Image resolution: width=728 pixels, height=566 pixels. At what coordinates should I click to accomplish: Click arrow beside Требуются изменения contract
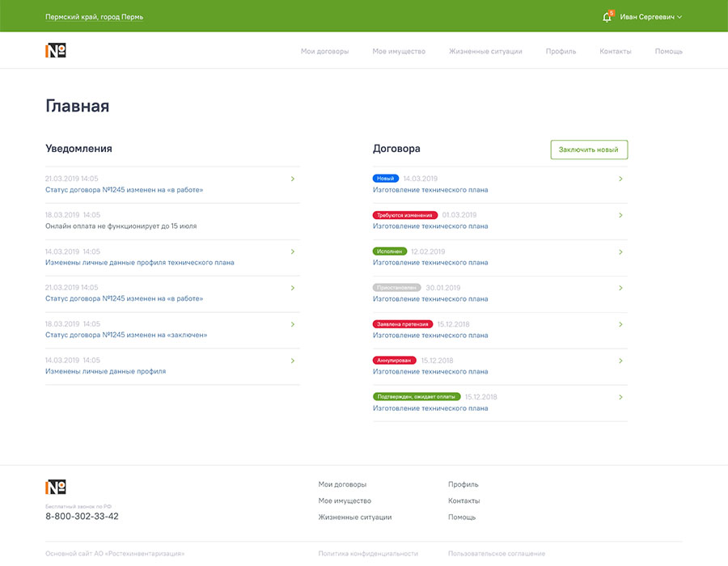(620, 215)
